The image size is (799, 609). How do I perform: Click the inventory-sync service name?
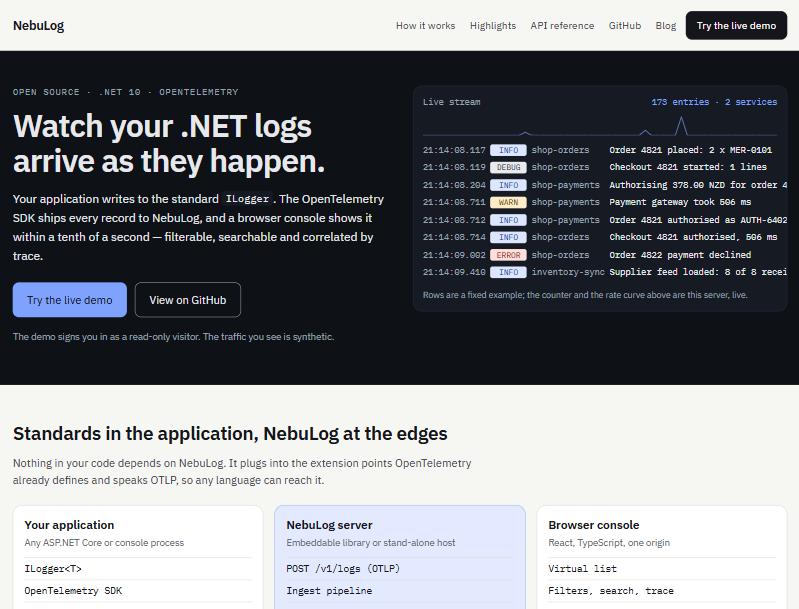(568, 272)
